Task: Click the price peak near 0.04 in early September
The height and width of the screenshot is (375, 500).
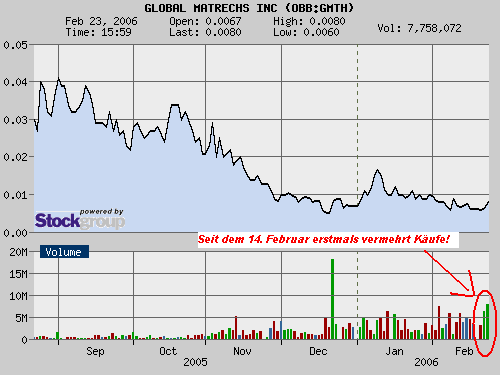Action: coord(59,79)
